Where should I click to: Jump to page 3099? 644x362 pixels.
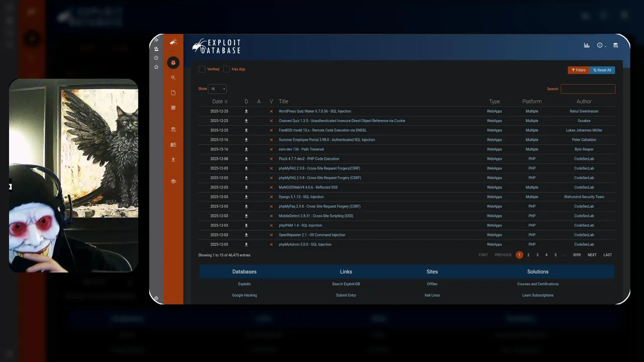577,255
